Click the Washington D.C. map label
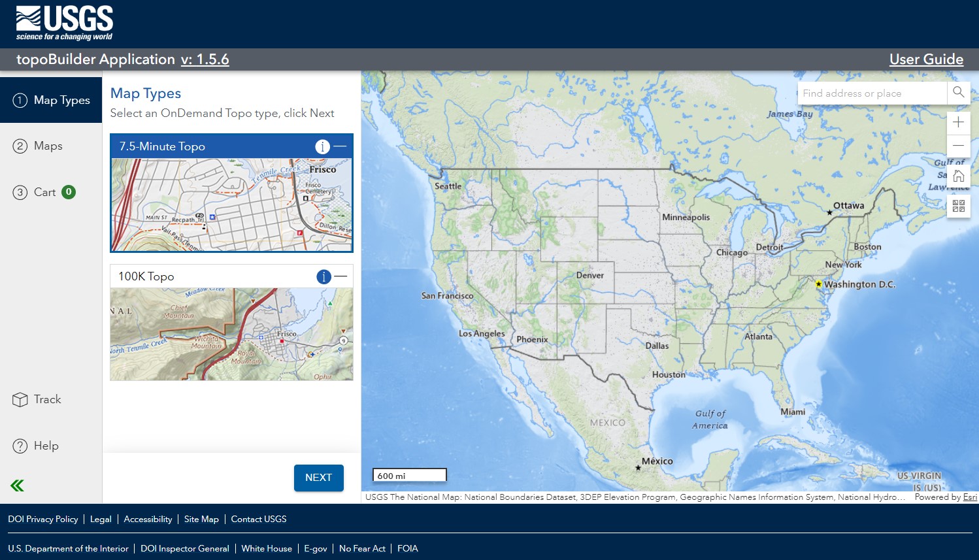The height and width of the screenshot is (560, 979). pos(859,284)
